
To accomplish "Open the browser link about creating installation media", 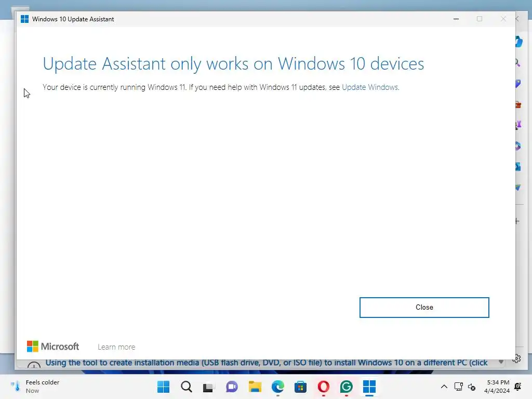I will pyautogui.click(x=267, y=363).
